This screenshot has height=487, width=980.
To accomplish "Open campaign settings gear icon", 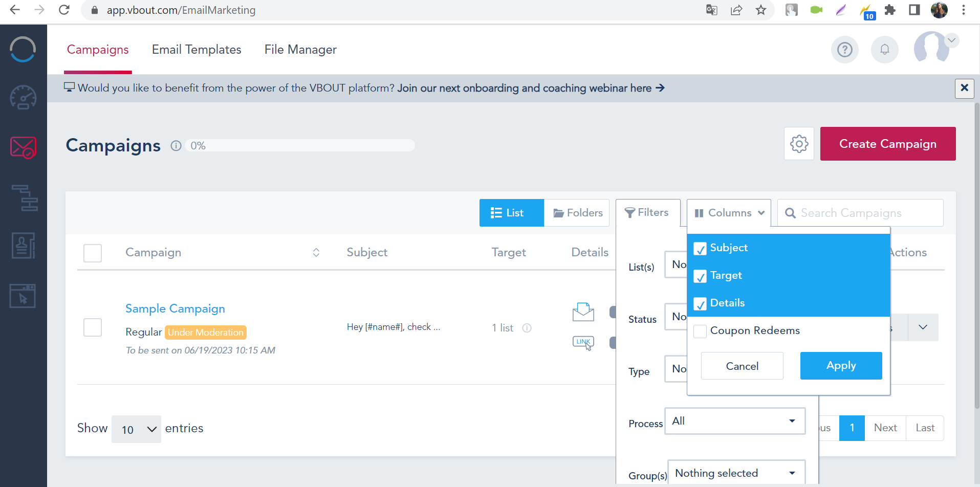I will pyautogui.click(x=799, y=144).
